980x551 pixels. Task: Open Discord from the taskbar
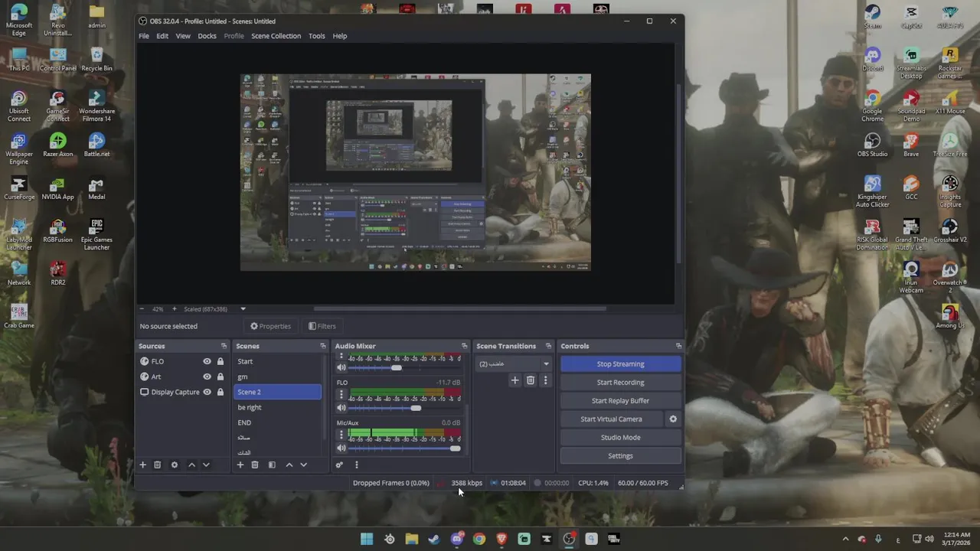(457, 539)
